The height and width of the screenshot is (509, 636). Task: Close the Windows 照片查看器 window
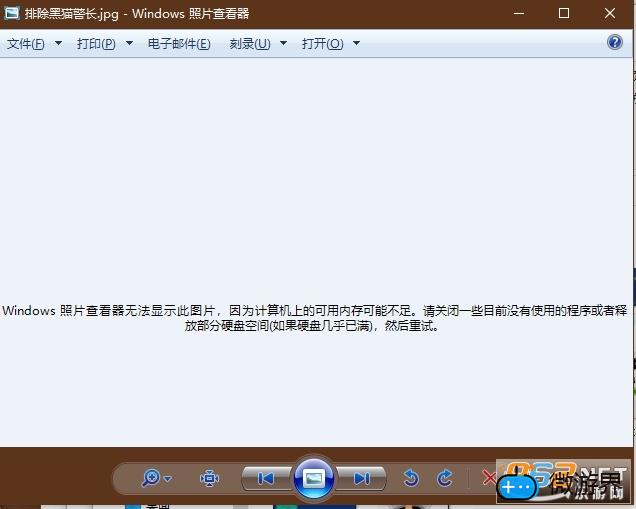pos(610,13)
